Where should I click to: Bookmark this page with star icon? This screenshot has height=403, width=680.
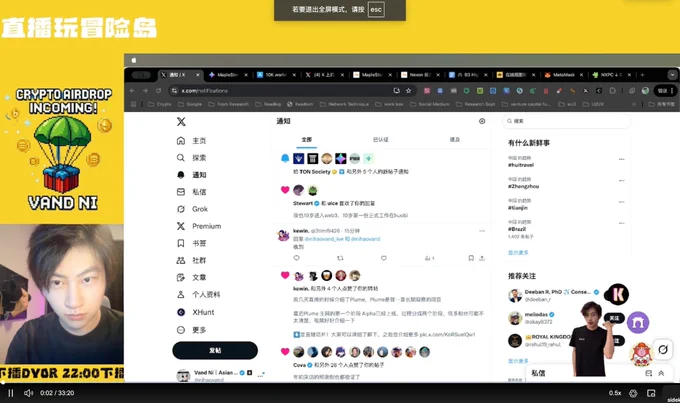[x=409, y=91]
